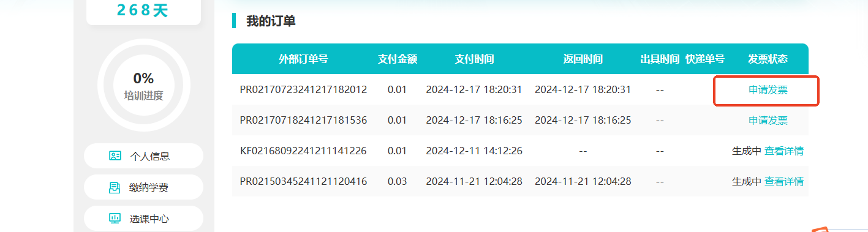The height and width of the screenshot is (232, 868).
Task: Click 申请发票 for order PR02170718241217181536
Action: 768,120
